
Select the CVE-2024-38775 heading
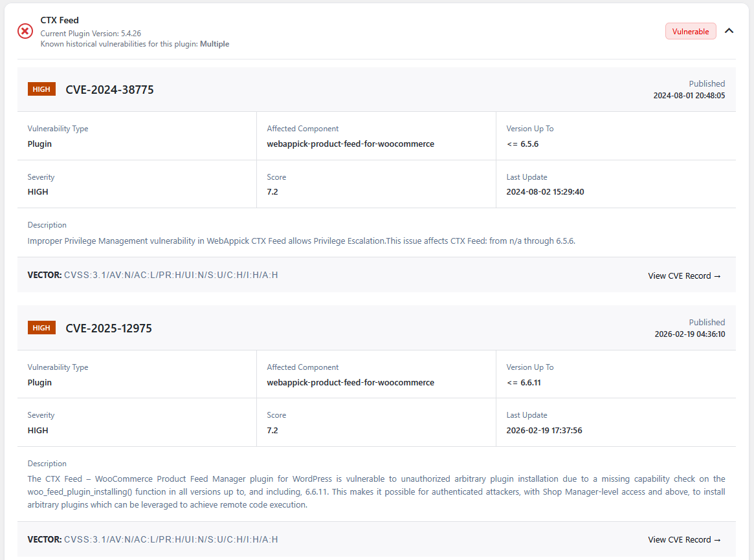point(109,90)
